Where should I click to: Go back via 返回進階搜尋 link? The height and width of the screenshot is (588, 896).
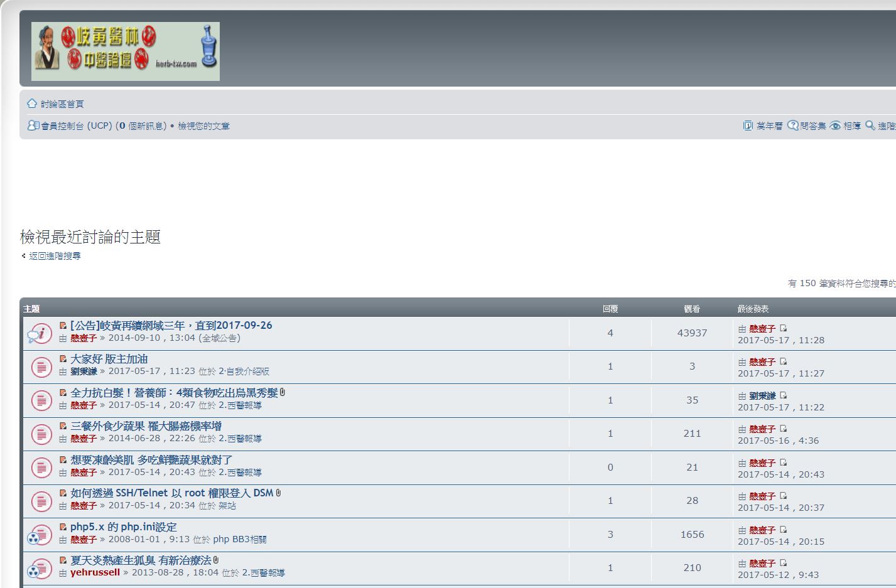click(x=55, y=256)
